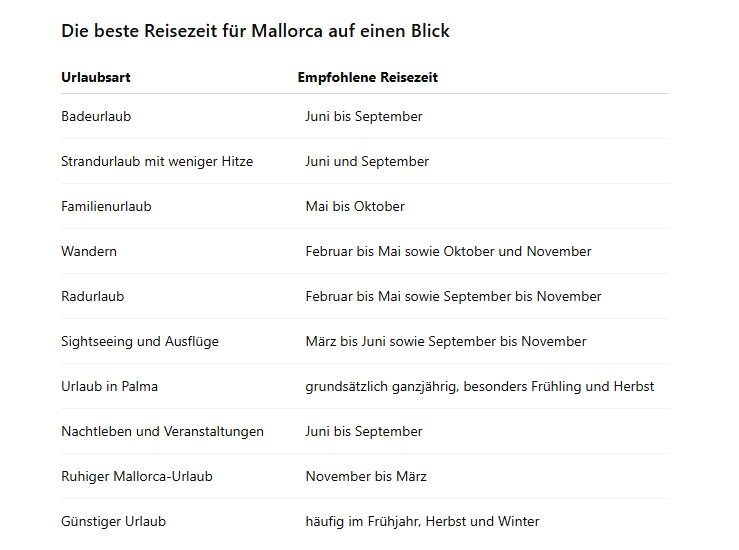Screen dimensions: 739x550
Task: Click the 'November bis März' cell
Action: (x=366, y=476)
